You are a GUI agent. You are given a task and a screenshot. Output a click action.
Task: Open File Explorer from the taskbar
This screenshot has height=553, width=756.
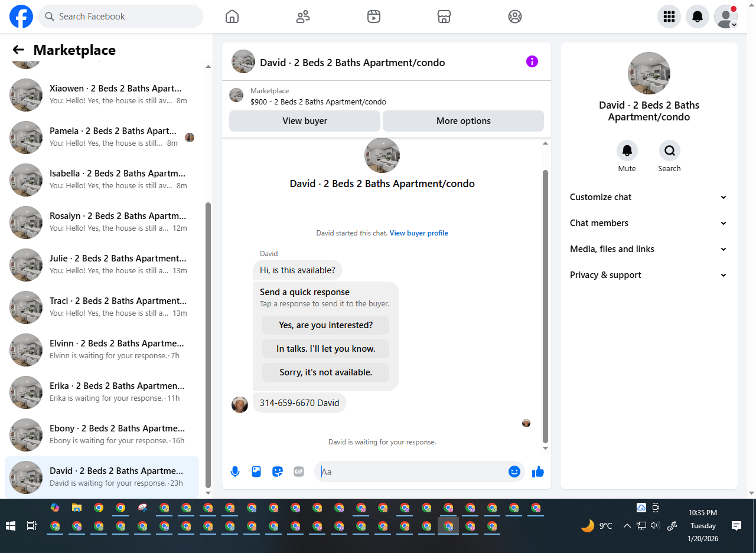[x=77, y=508]
